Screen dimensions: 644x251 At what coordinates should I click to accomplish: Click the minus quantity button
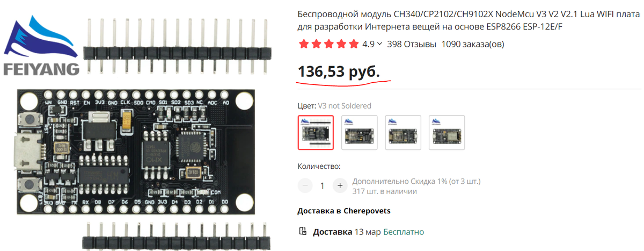click(x=305, y=186)
